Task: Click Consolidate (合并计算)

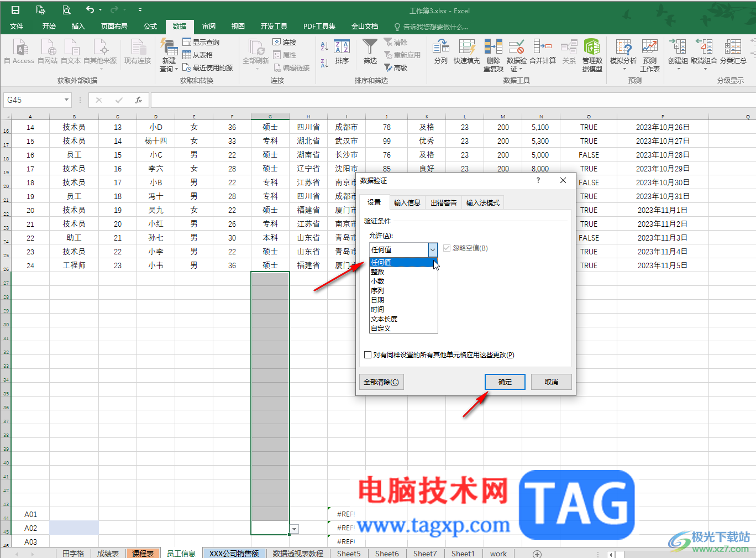Action: (543, 51)
